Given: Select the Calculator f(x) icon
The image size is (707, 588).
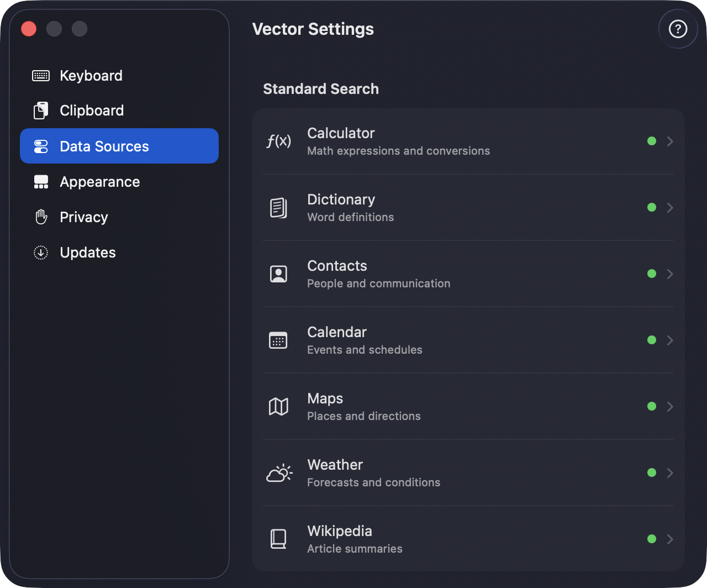Looking at the screenshot, I should point(279,141).
